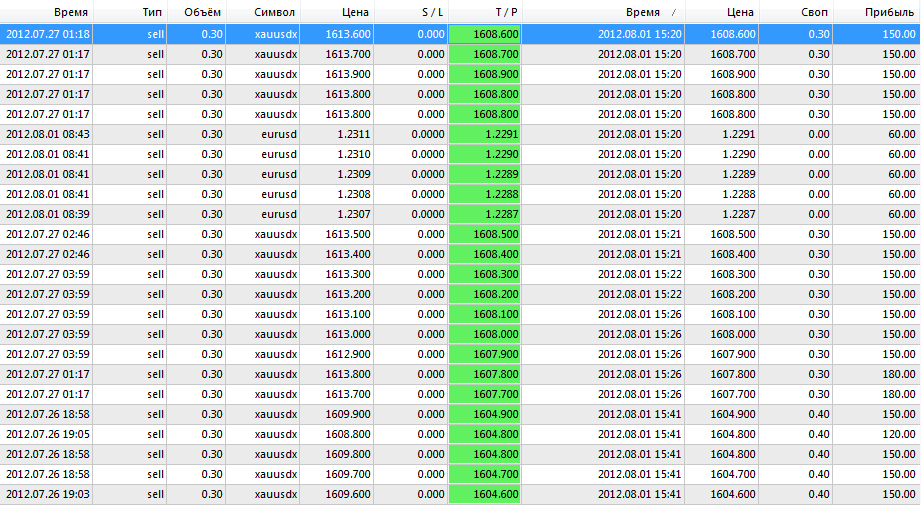Click green T / P cell 1604.900
921x505 pixels.
tap(485, 414)
